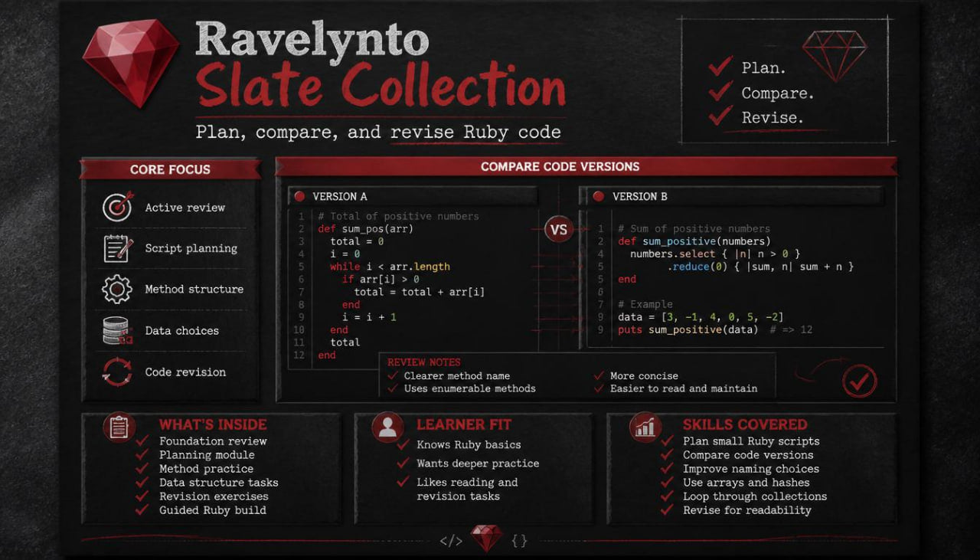The height and width of the screenshot is (560, 980).
Task: Click the Data choices database icon
Action: [x=117, y=331]
